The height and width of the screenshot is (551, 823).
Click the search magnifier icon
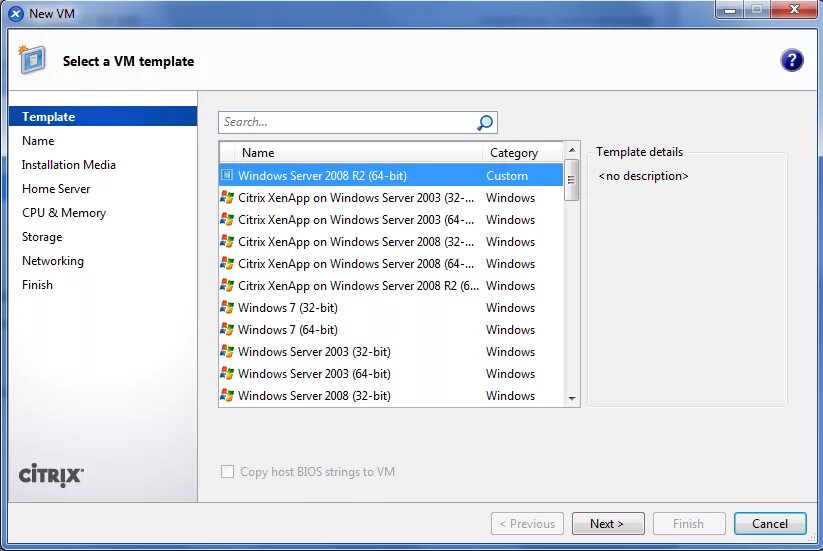click(484, 123)
